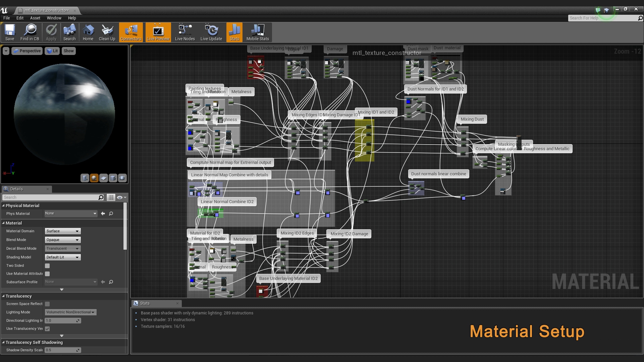
Task: Click the Show button in the preview viewport
Action: (68, 51)
